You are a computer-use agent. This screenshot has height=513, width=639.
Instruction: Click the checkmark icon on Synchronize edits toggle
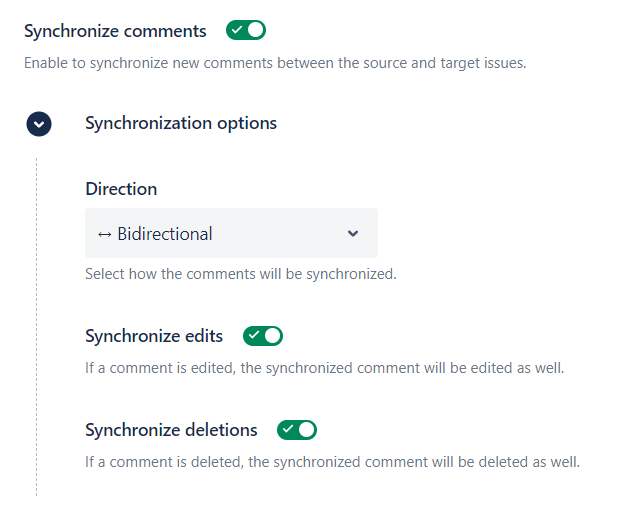point(254,335)
